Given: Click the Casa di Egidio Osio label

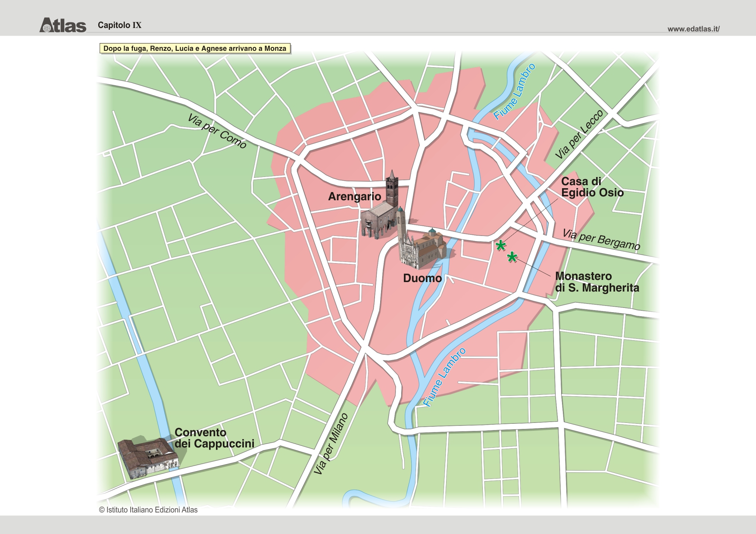Looking at the screenshot, I should pos(592,187).
